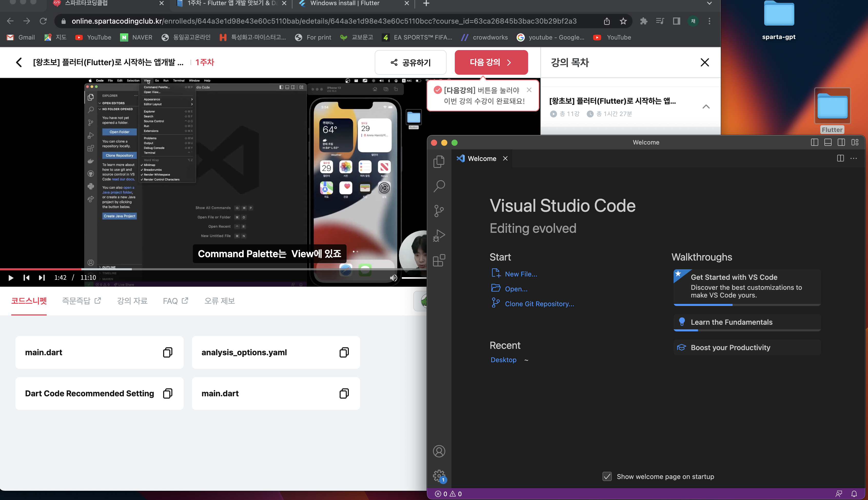Split the VS Code editor right
The width and height of the screenshot is (868, 500).
tap(840, 158)
